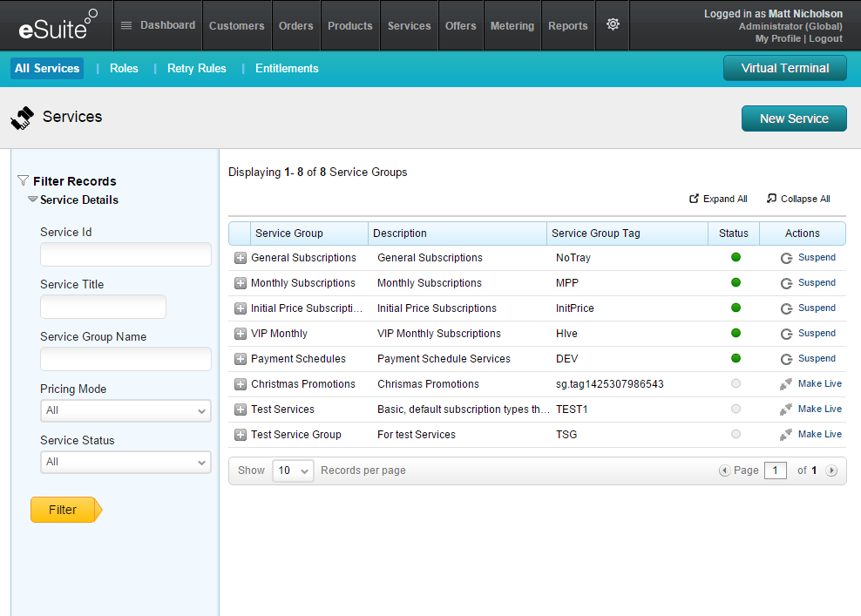Expand the Monthly Subscriptions service group row

pos(241,283)
